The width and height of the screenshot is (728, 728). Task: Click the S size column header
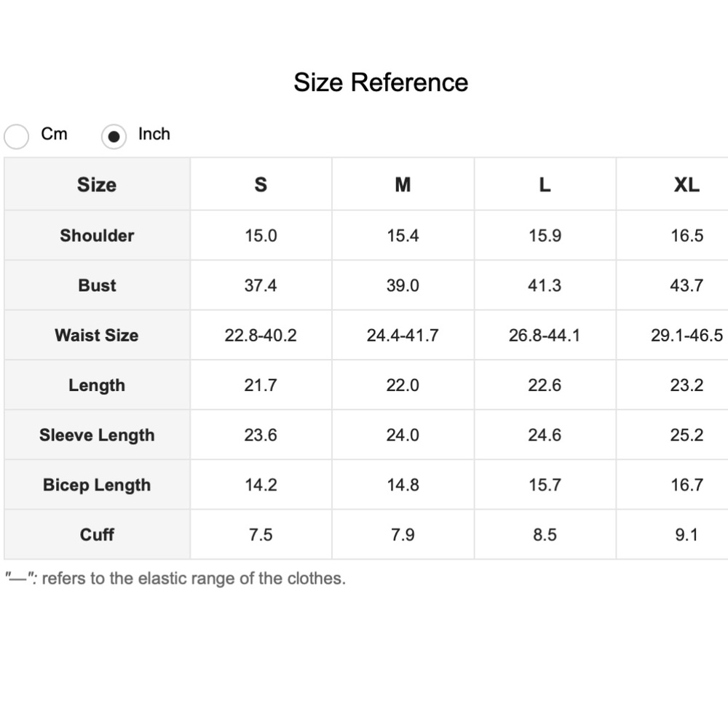coord(261,185)
